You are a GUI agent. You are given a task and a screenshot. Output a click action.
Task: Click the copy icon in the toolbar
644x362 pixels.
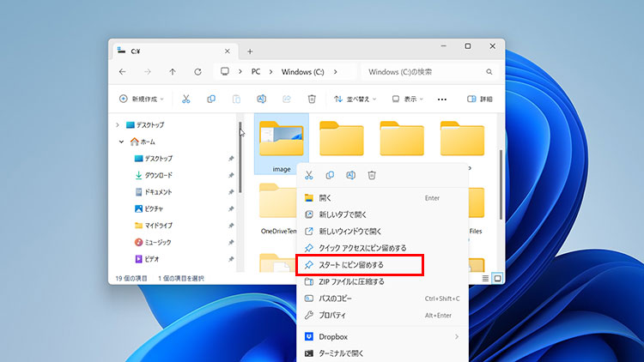(x=211, y=99)
